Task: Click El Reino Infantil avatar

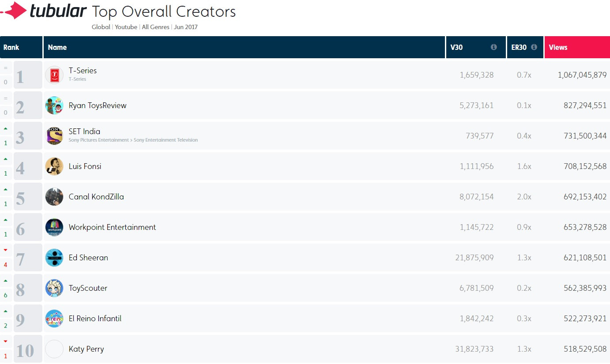Action: click(x=54, y=319)
